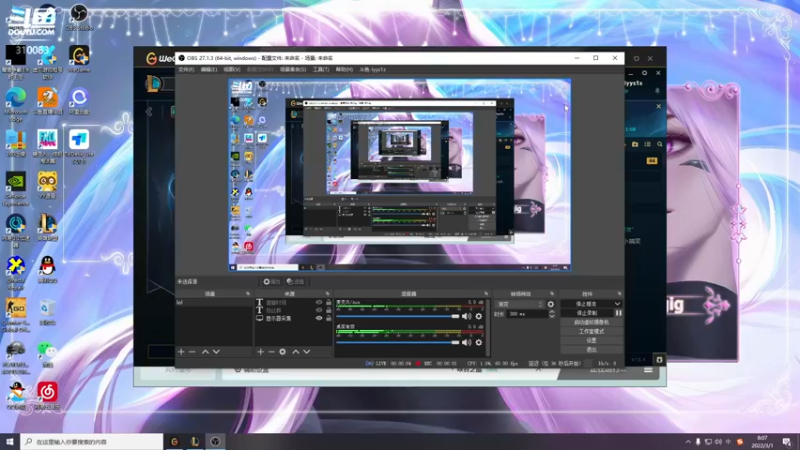Viewport: 800px width, 450px height.
Task: Move the scene down in Scenes panel
Action: 216,352
